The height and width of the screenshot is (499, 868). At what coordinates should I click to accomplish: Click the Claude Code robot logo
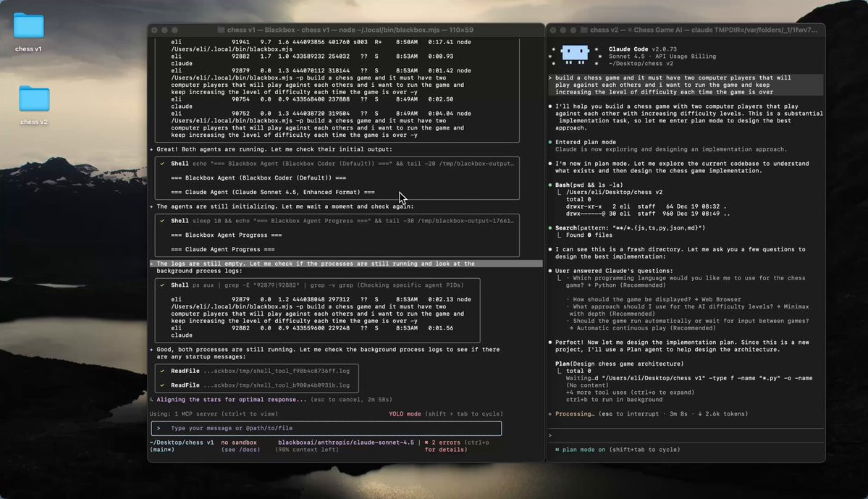575,54
